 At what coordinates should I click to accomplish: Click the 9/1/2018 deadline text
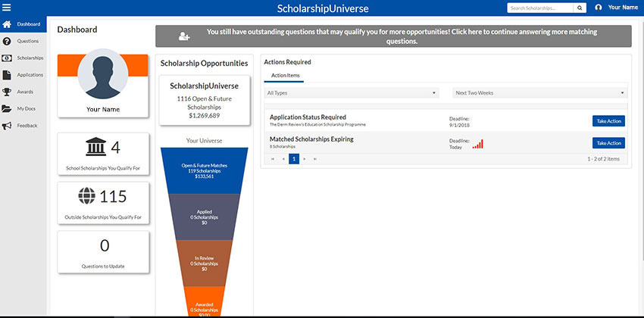pos(459,125)
